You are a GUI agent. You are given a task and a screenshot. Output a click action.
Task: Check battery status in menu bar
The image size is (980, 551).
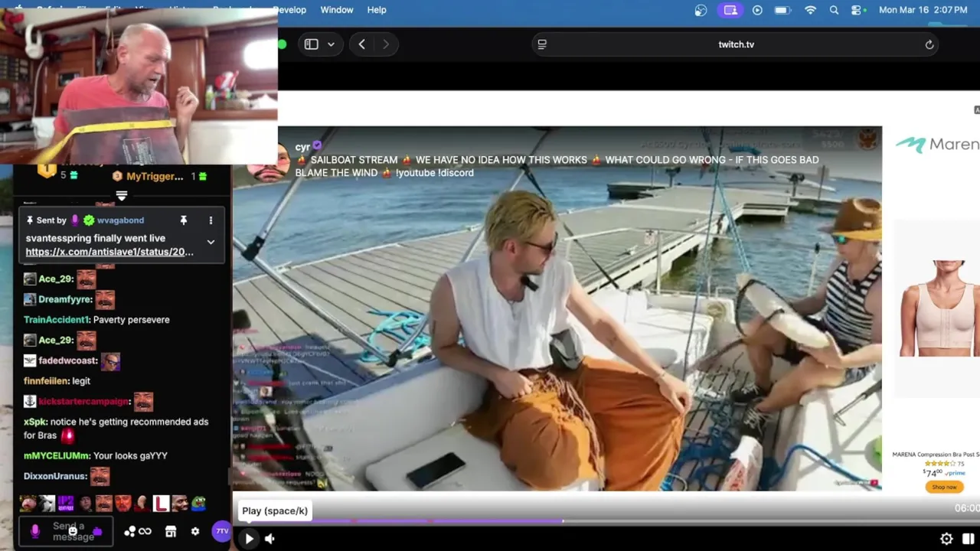(782, 10)
